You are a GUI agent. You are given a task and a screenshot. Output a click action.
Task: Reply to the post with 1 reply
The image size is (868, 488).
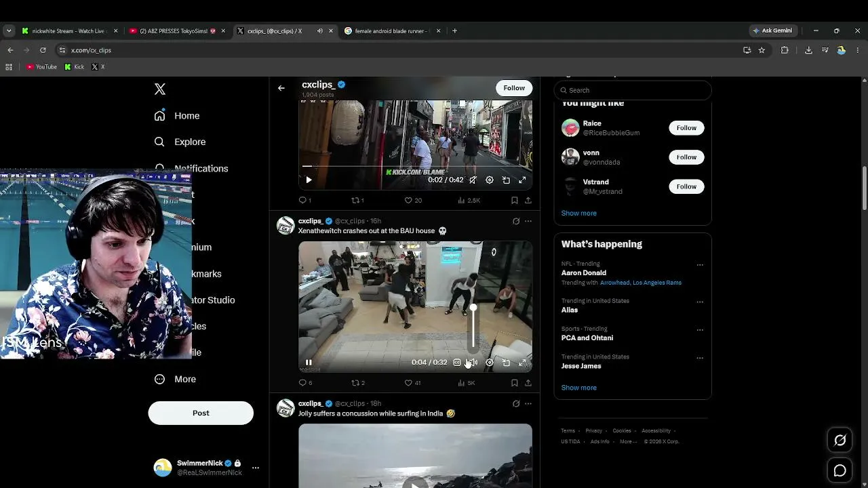(x=305, y=201)
